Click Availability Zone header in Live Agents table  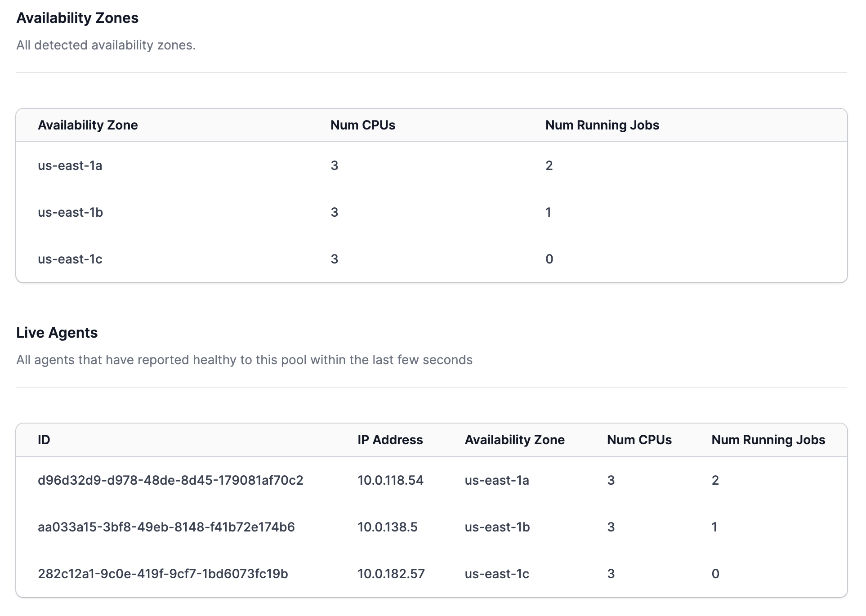[x=514, y=440]
